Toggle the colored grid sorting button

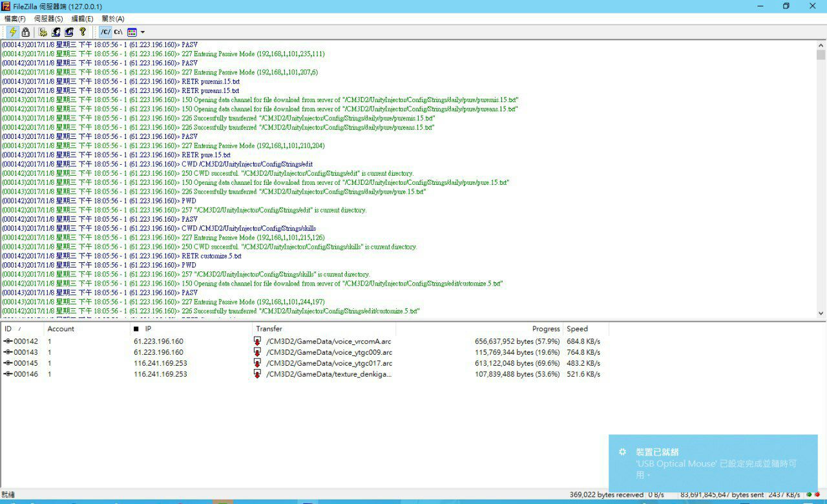tap(132, 32)
